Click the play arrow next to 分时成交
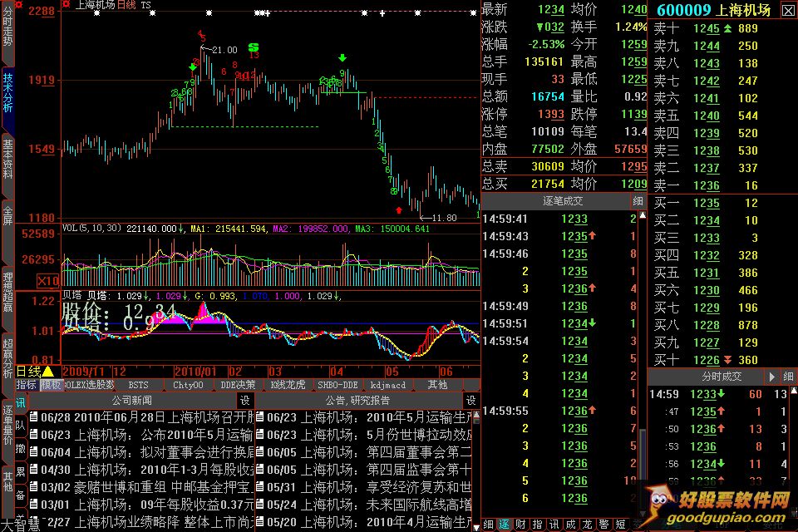Image resolution: width=798 pixels, height=532 pixels. coord(771,377)
